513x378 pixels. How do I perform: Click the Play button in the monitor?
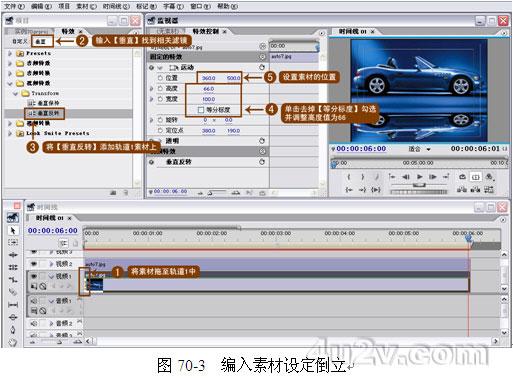[420, 177]
